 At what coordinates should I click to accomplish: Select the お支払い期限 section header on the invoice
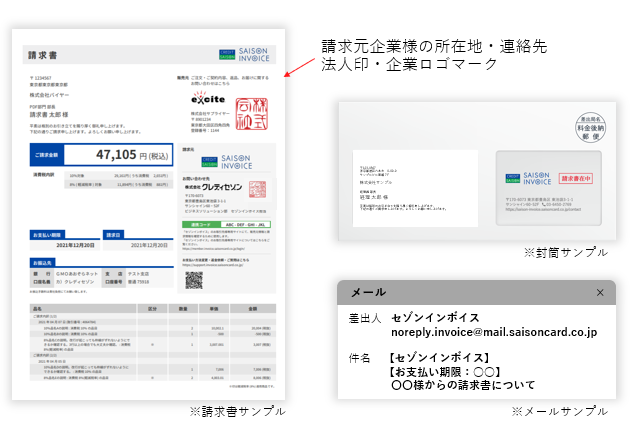(47, 235)
